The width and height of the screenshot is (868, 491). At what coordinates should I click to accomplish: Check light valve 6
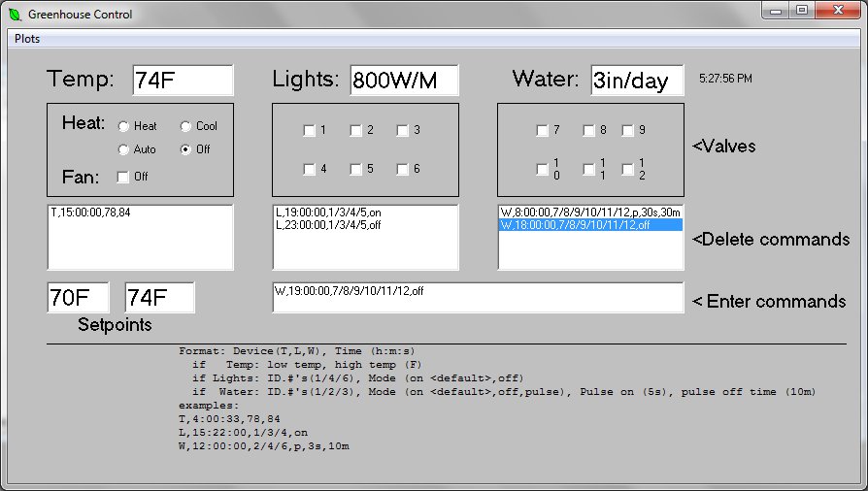[x=403, y=170]
